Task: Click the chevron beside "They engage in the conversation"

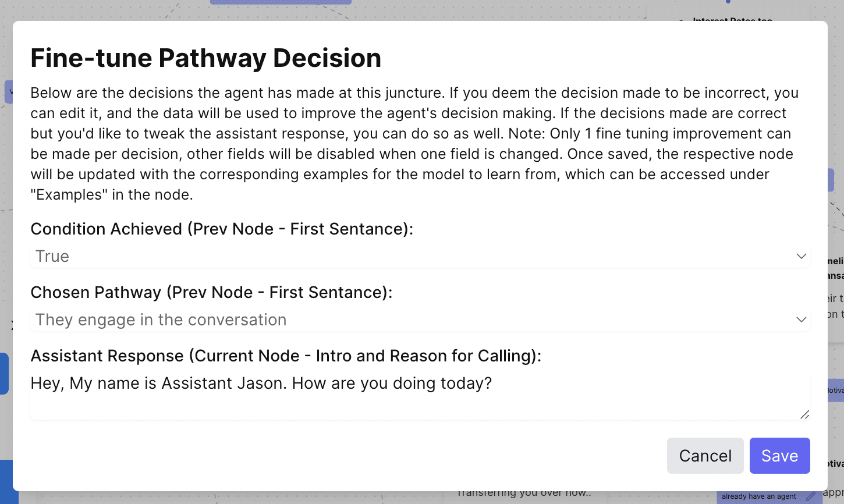Action: click(x=802, y=320)
